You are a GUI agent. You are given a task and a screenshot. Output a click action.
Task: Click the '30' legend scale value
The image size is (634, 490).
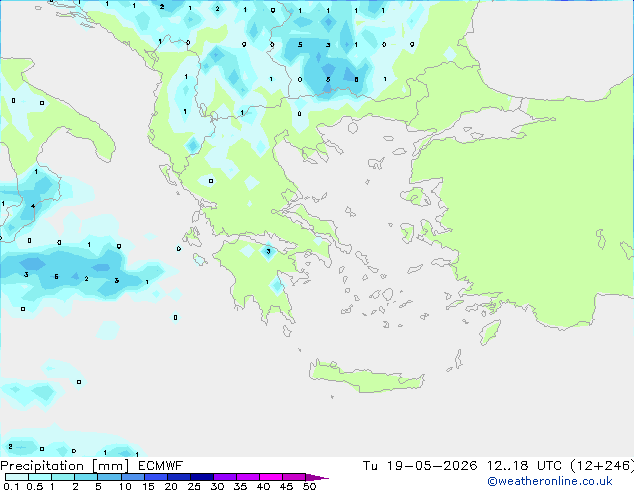coord(218,486)
